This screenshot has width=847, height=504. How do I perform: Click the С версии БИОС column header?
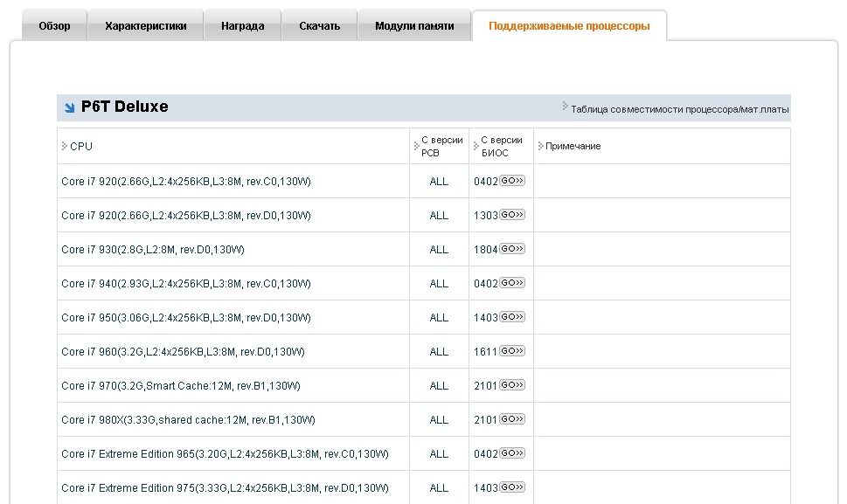point(501,146)
